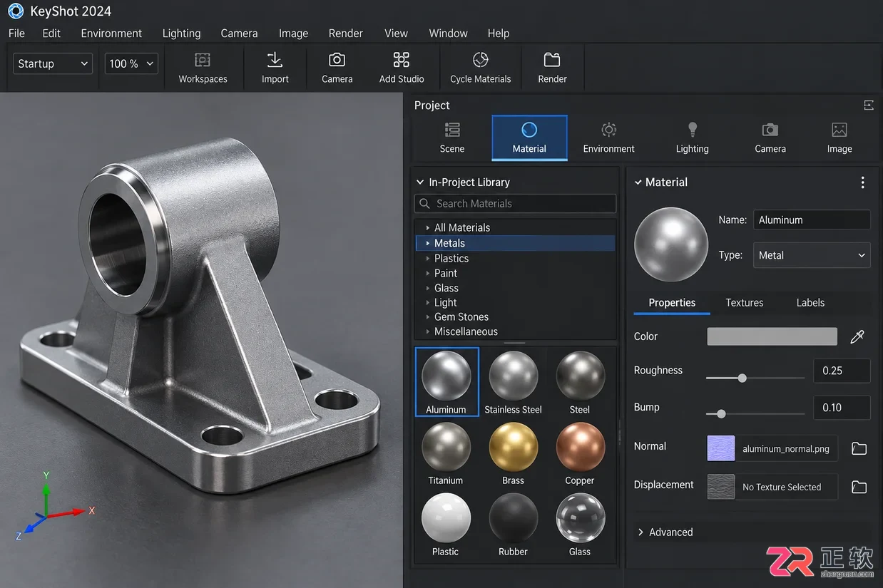883x588 pixels.
Task: Select the Copper material thumbnail
Action: coord(580,448)
